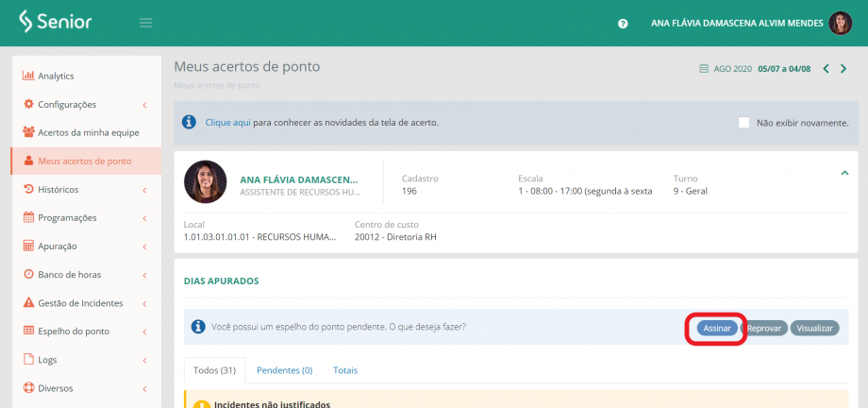868x408 pixels.
Task: Expand the Históricos submenu
Action: coord(58,189)
